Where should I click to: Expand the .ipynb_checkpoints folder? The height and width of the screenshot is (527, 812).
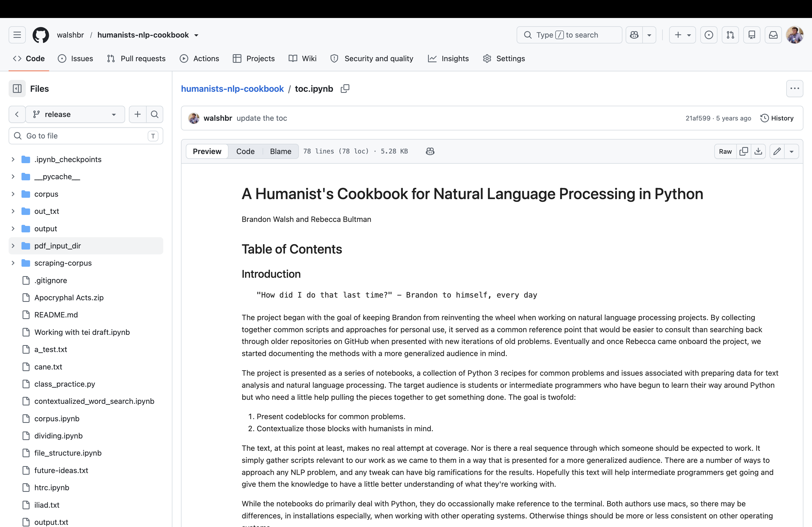pos(13,159)
